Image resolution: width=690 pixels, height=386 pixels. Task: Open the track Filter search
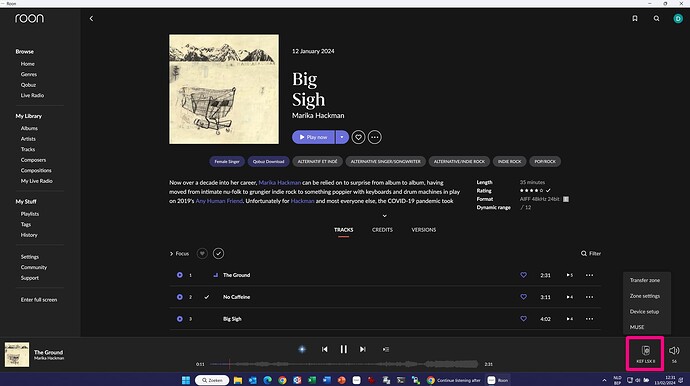(591, 254)
